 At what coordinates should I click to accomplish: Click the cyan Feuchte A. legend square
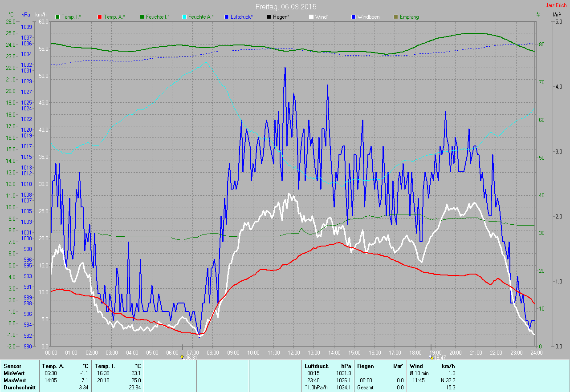[x=184, y=17]
